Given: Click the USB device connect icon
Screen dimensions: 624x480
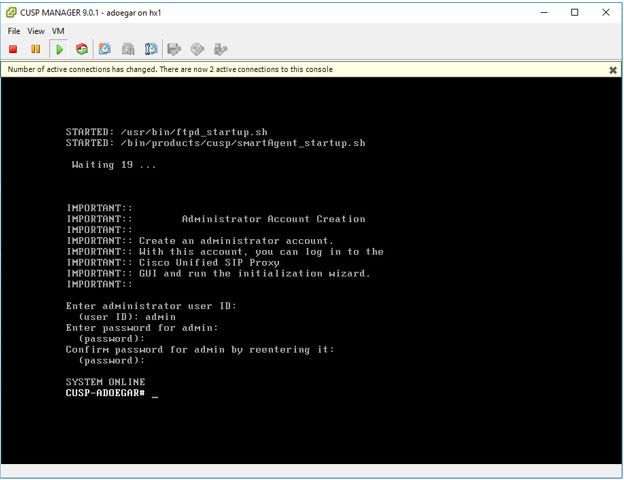Looking at the screenshot, I should coord(220,49).
